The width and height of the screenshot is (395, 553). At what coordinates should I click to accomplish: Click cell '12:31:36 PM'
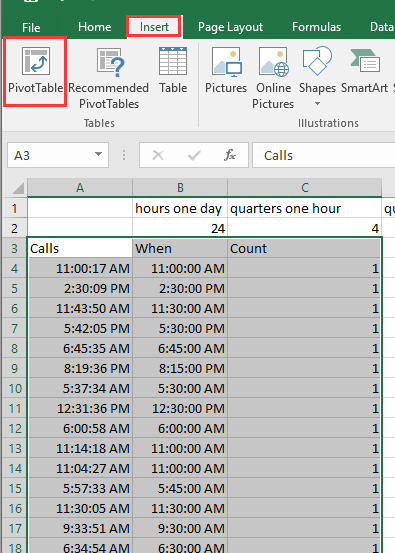click(x=80, y=408)
